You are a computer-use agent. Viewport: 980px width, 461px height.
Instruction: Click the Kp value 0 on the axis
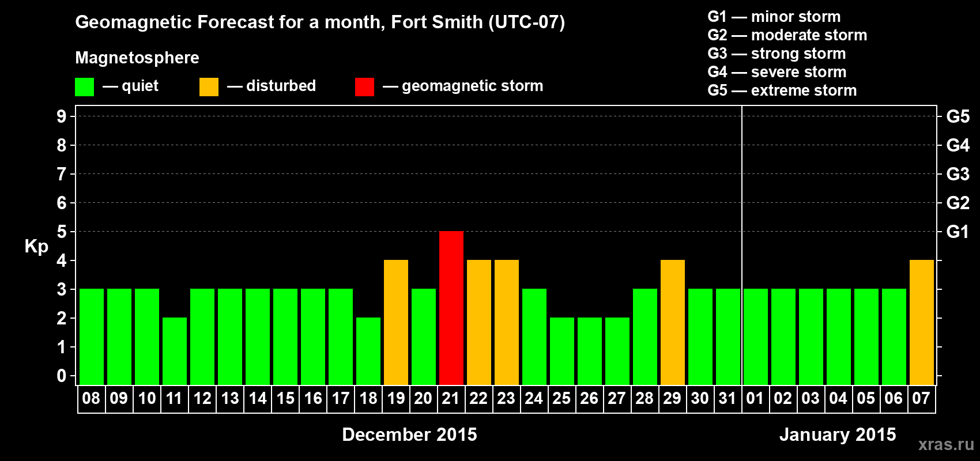[x=62, y=376]
